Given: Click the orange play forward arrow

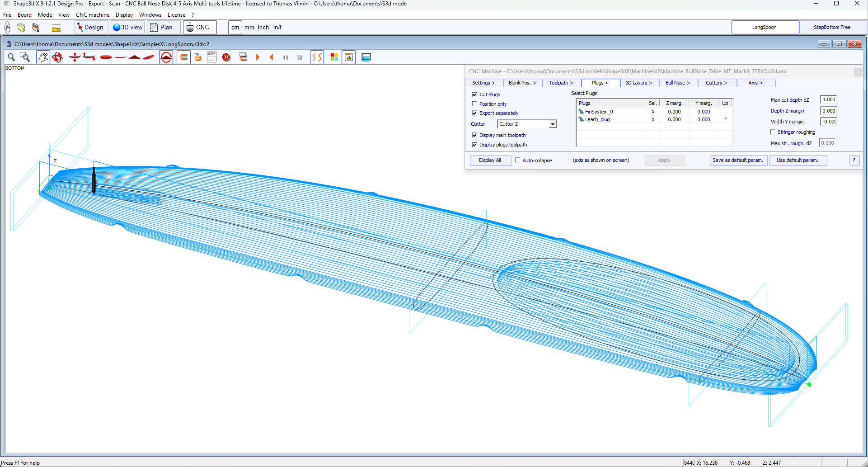Looking at the screenshot, I should (x=258, y=57).
